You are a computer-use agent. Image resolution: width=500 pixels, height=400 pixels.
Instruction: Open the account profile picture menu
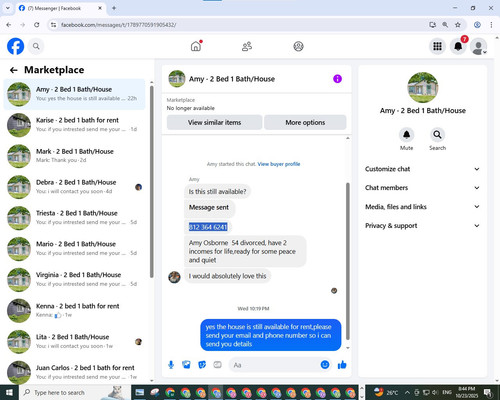pyautogui.click(x=479, y=47)
